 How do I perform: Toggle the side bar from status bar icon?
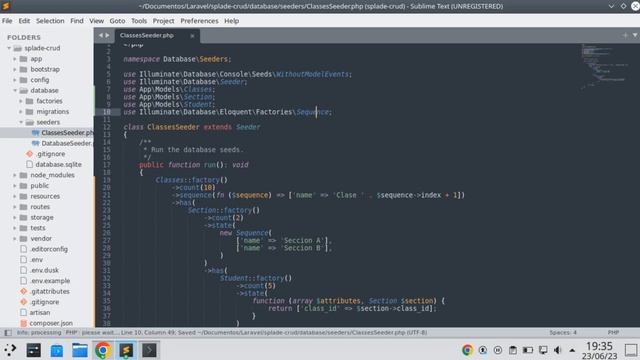click(8, 333)
